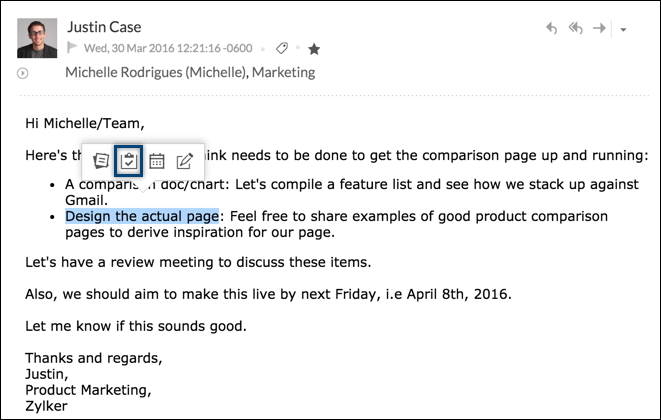Click the highlighted text Design the actual page
661x420 pixels.
pos(141,216)
